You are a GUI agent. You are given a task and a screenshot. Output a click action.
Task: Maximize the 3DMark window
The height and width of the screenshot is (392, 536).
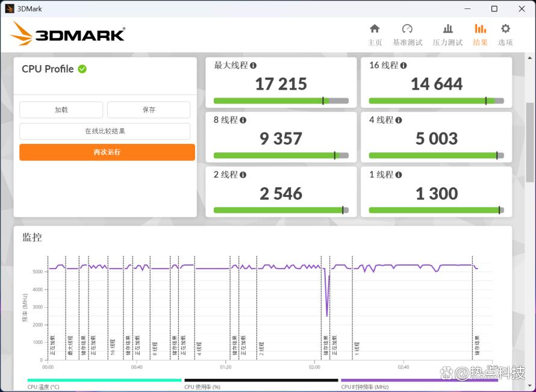click(x=494, y=8)
